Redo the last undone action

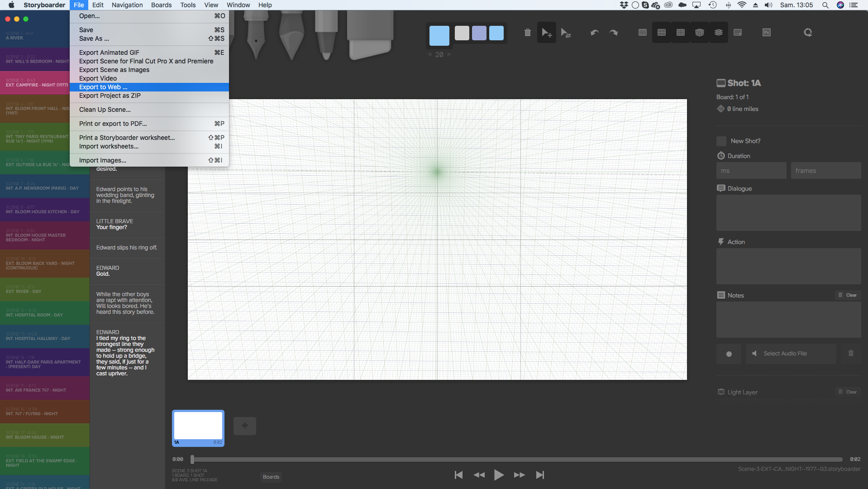614,33
